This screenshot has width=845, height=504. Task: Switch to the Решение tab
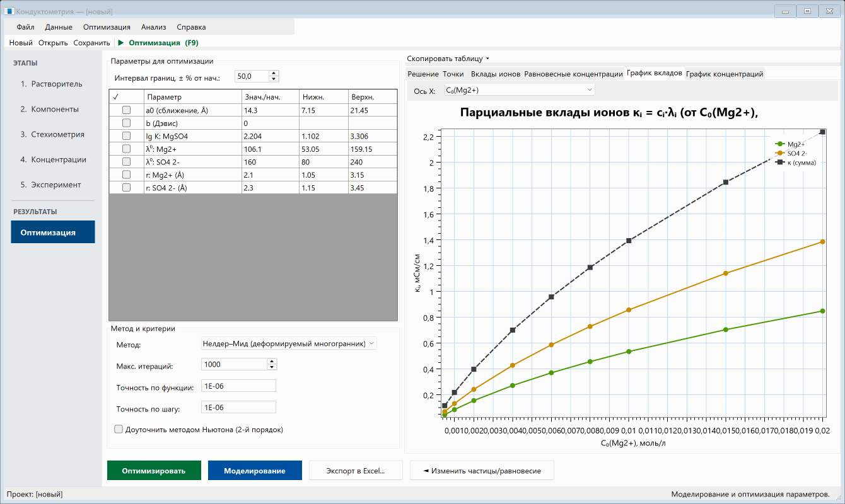[x=423, y=74]
